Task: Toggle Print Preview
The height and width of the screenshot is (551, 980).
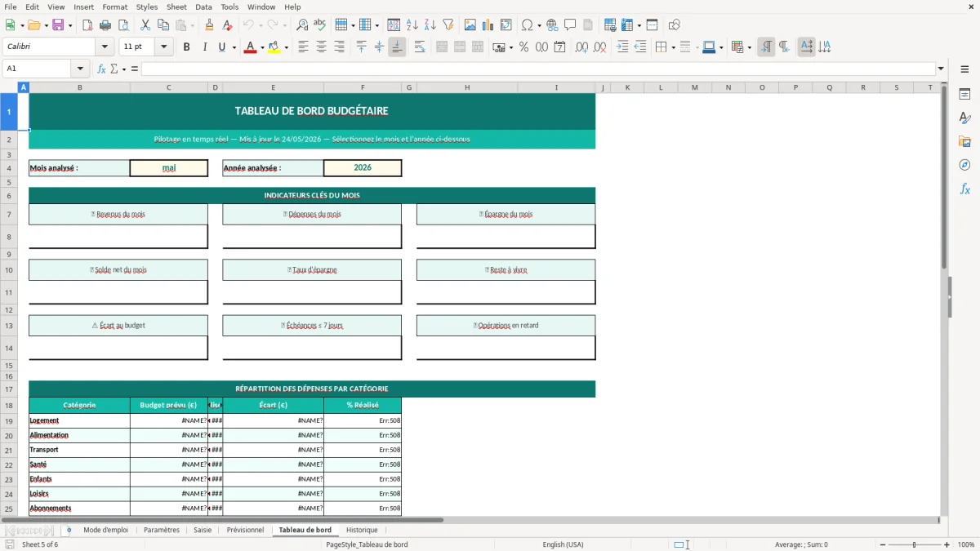Action: point(123,25)
